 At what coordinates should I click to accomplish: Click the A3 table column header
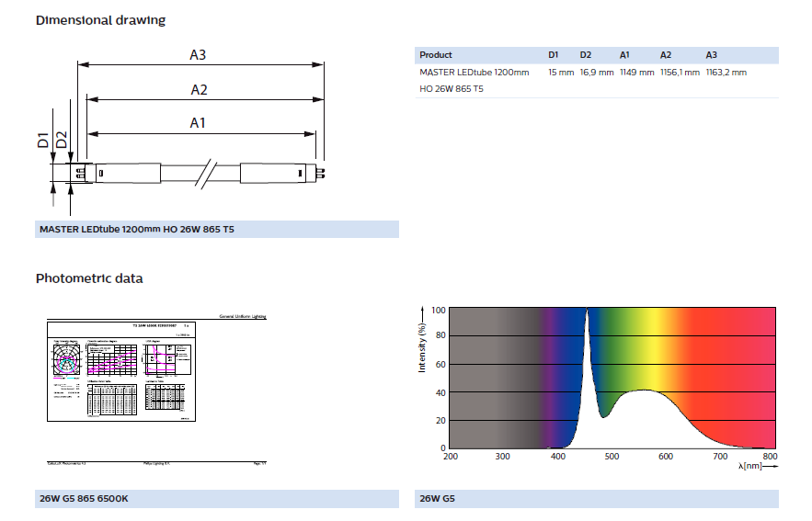click(711, 55)
